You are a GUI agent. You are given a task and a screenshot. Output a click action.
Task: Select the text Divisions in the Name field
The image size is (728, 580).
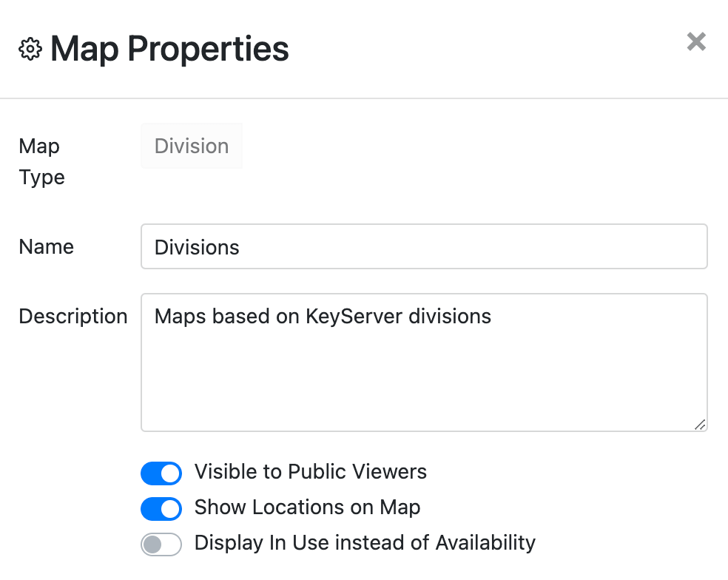(197, 247)
